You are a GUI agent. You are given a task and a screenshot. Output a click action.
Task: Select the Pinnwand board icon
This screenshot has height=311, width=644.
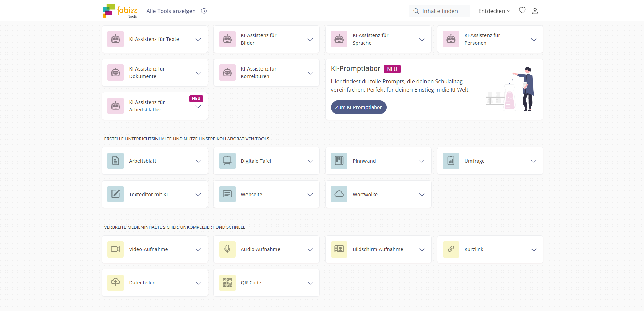click(x=339, y=161)
